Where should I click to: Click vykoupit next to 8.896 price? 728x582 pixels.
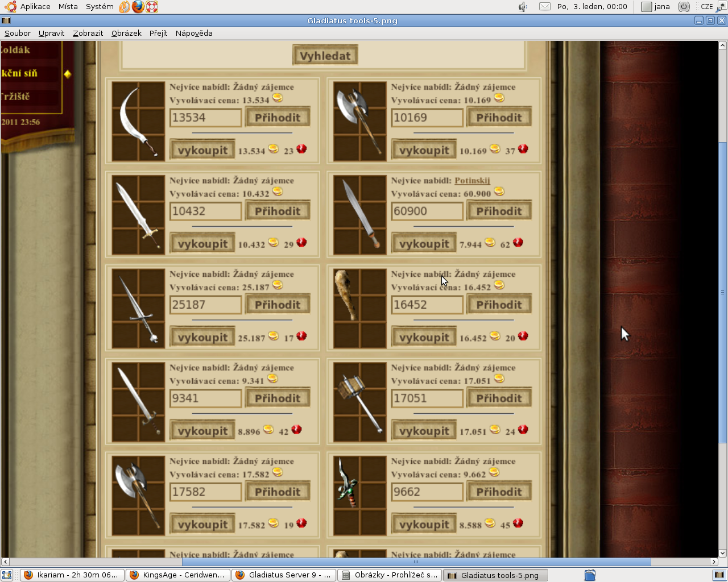click(x=202, y=431)
